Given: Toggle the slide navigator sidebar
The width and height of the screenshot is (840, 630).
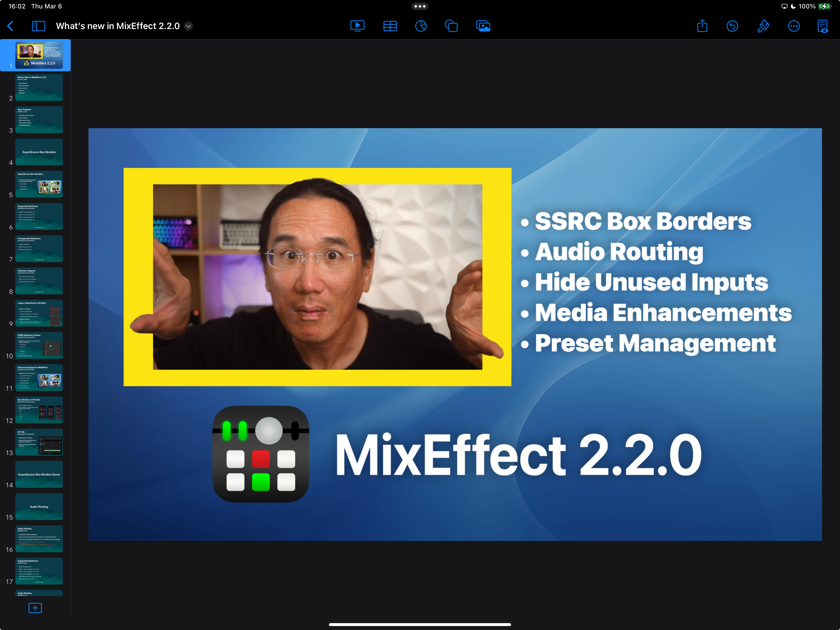Looking at the screenshot, I should [x=38, y=26].
